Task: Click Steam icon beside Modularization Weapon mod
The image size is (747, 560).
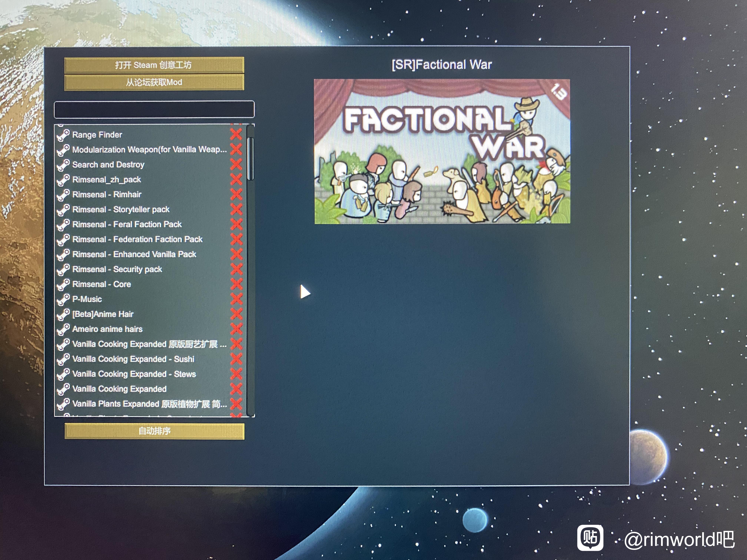Action: pos(63,150)
